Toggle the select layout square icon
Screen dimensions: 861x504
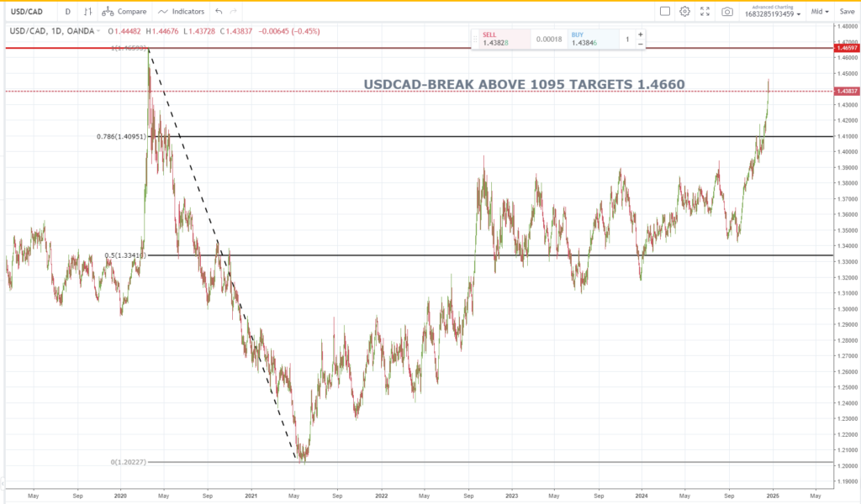coord(664,12)
